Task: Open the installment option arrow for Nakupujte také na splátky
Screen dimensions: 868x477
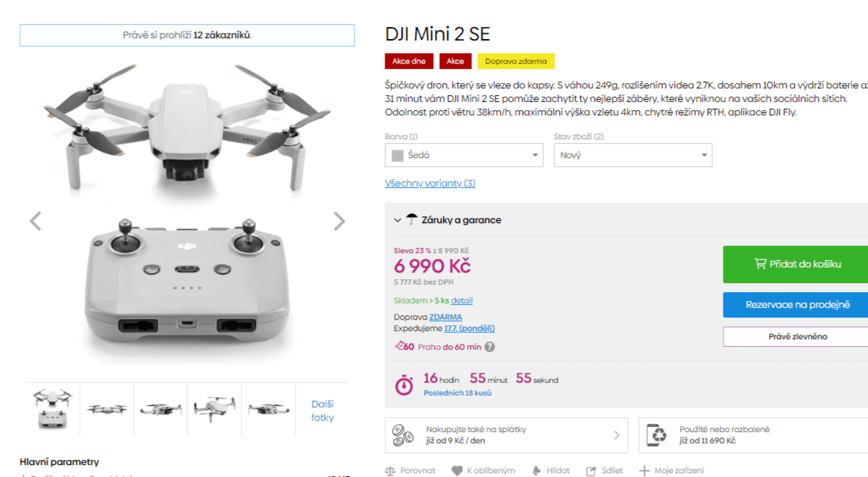Action: [617, 436]
